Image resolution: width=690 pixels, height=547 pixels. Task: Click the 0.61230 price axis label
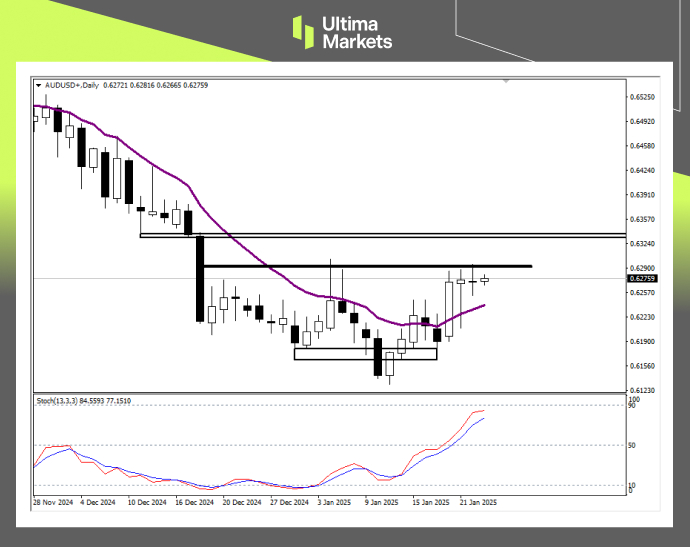click(641, 390)
